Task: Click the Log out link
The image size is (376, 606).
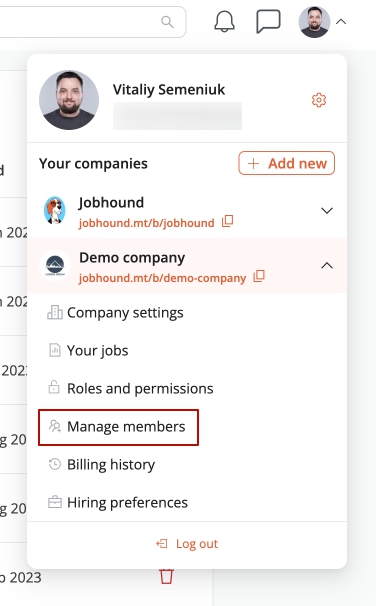Action: tap(187, 544)
